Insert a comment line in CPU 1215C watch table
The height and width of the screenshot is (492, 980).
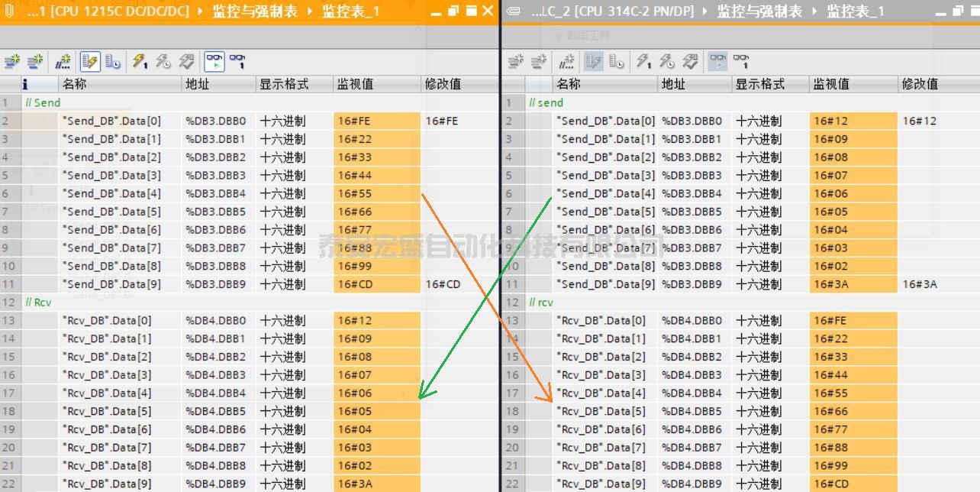point(63,62)
